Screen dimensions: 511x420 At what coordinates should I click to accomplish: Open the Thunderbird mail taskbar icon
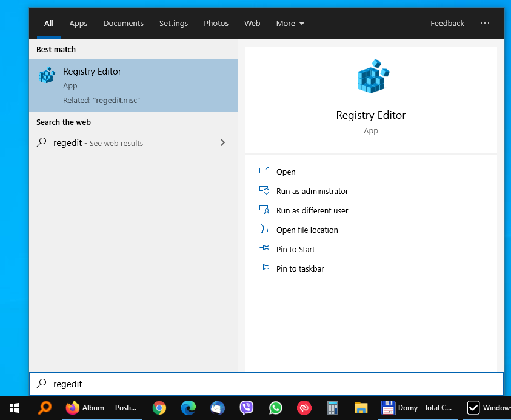click(218, 408)
